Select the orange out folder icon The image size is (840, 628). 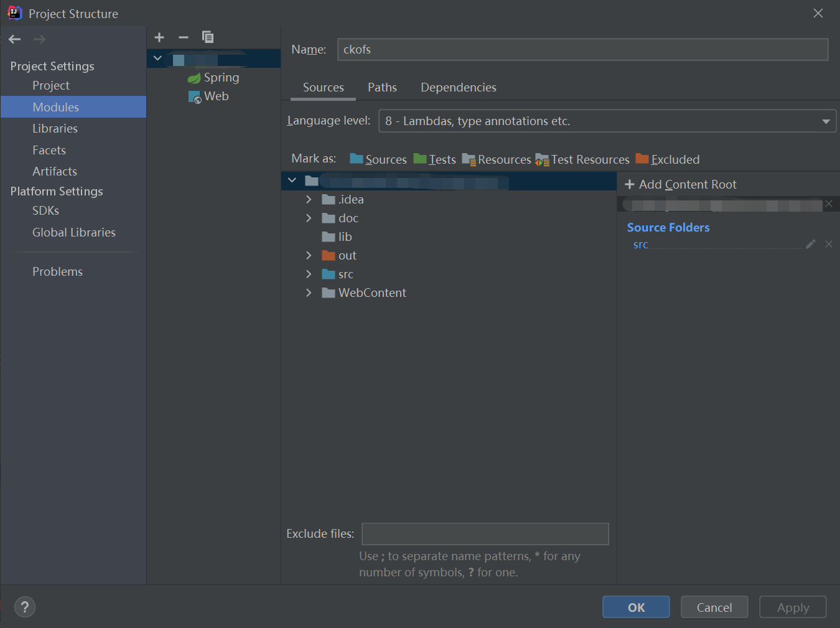point(329,256)
